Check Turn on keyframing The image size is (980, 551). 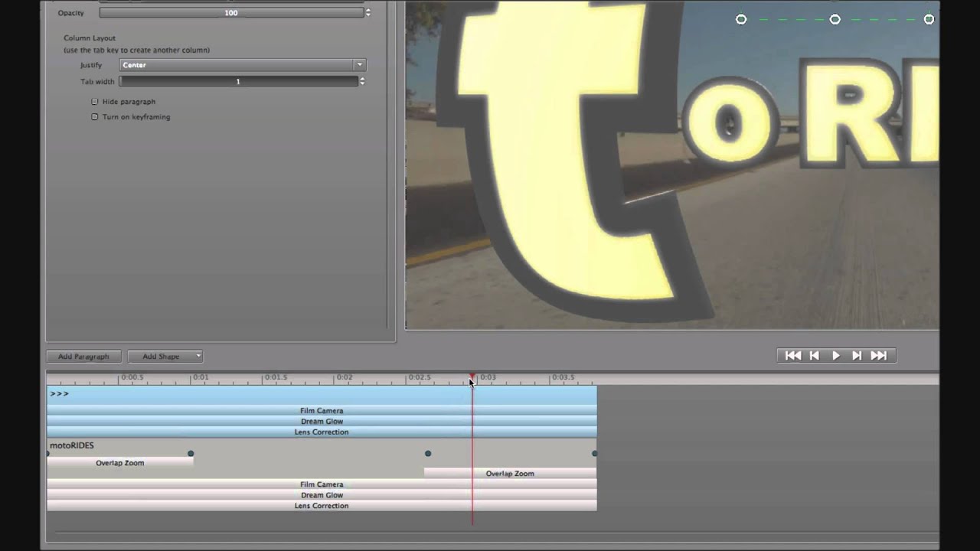(x=95, y=116)
